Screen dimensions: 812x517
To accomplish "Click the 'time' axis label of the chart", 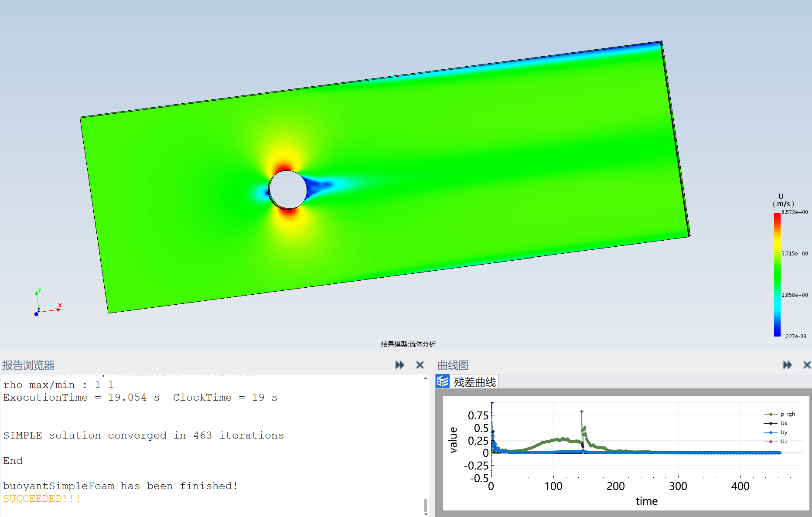I will (x=646, y=501).
